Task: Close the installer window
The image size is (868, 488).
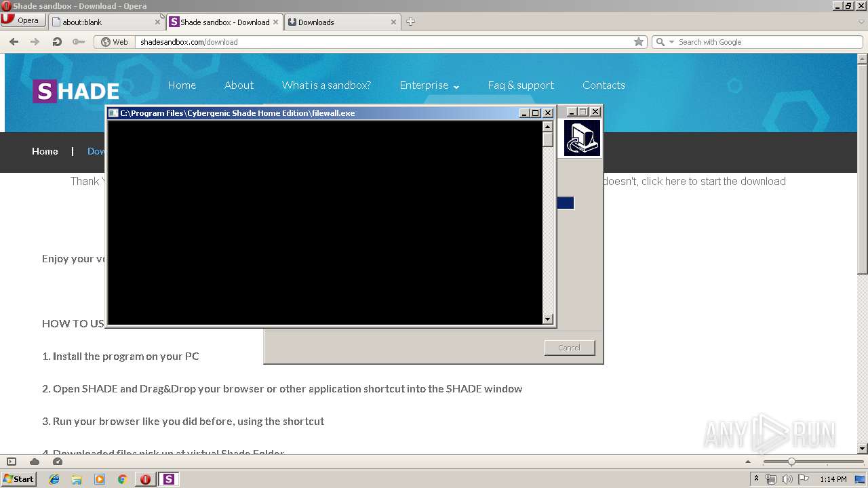Action: pyautogui.click(x=595, y=111)
